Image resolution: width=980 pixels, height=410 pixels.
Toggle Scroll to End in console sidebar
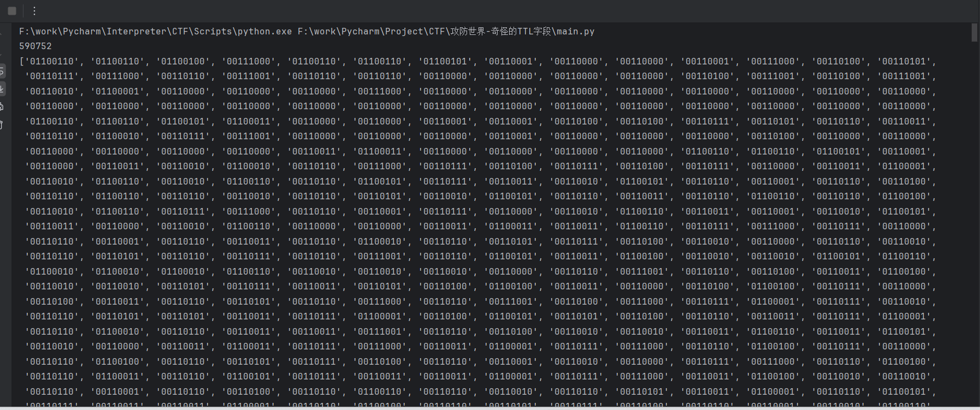2,88
